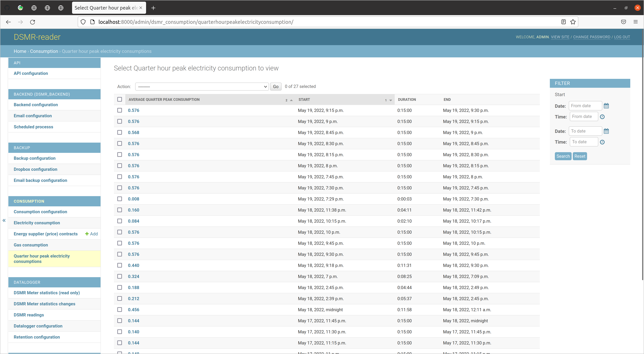Check the checkbox for the 0.008 consumption row
644x354 pixels.
coord(119,199)
